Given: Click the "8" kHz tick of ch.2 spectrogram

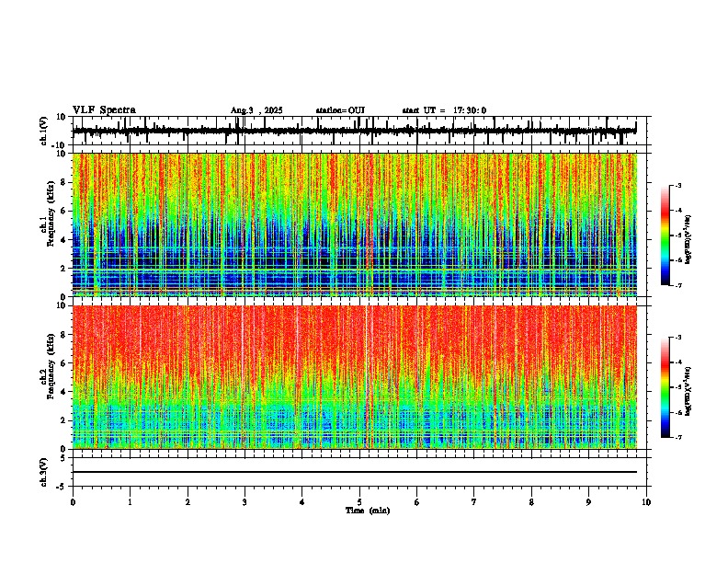Looking at the screenshot, I should pyautogui.click(x=63, y=335).
